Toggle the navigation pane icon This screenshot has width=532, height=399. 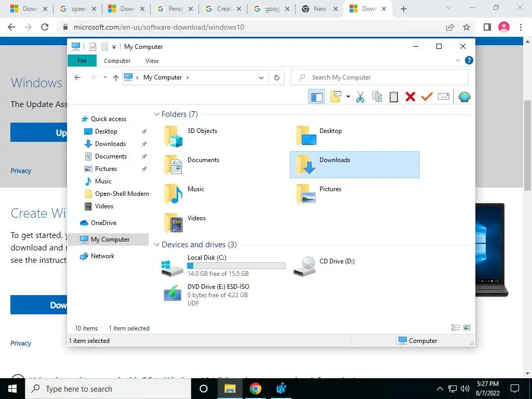click(x=316, y=97)
